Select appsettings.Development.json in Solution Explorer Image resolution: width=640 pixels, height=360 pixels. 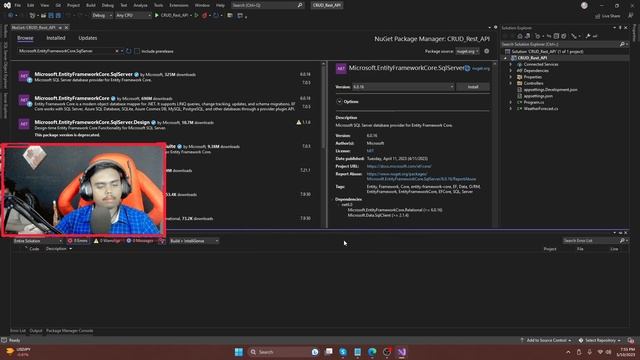(x=550, y=90)
